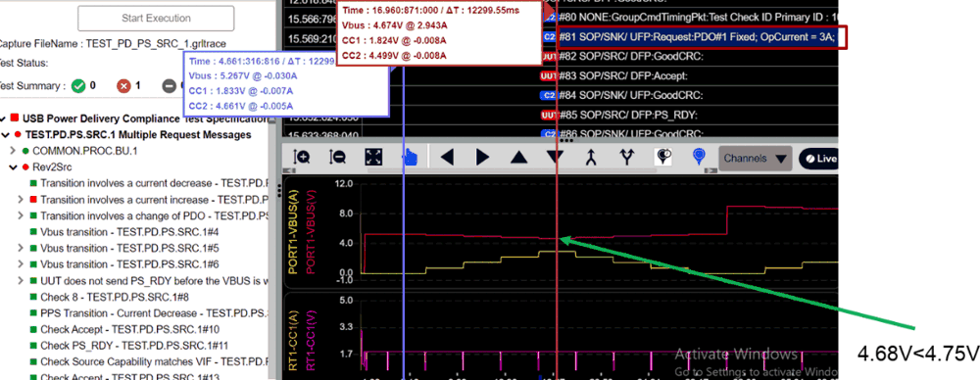
Task: Expand Vbus transition TEST.PD.PS.SRC.1#5 item
Action: tap(21, 248)
